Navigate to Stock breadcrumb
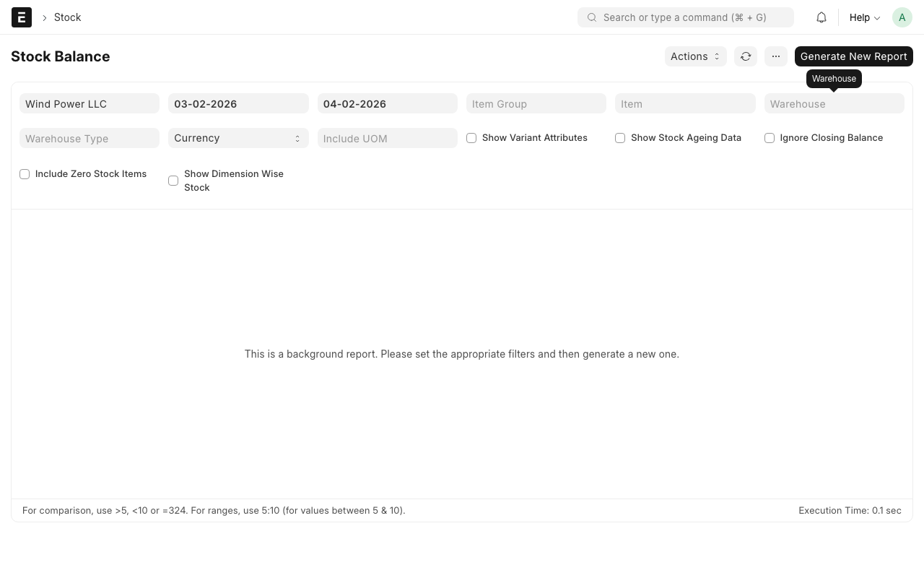This screenshot has width=924, height=578. [67, 17]
